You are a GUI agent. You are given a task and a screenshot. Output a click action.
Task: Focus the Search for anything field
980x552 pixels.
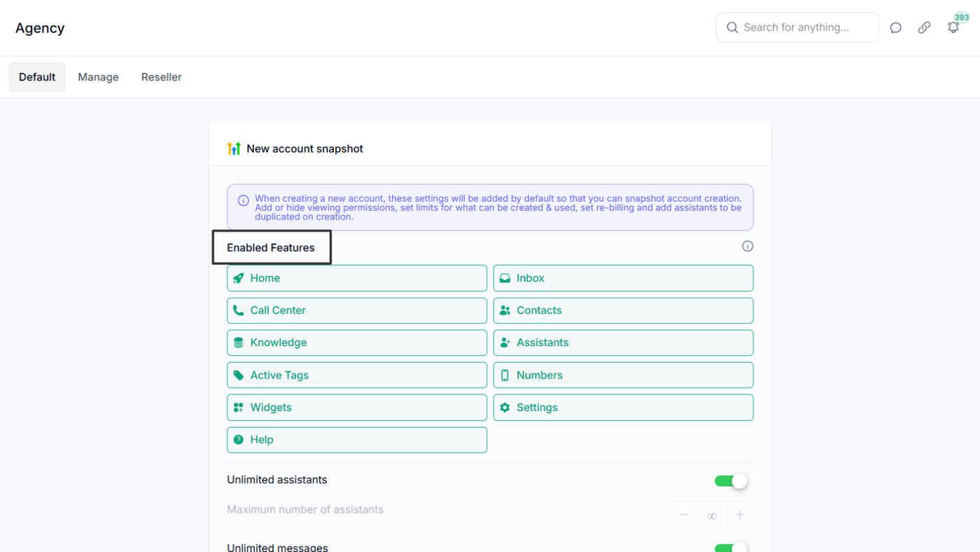tap(797, 27)
